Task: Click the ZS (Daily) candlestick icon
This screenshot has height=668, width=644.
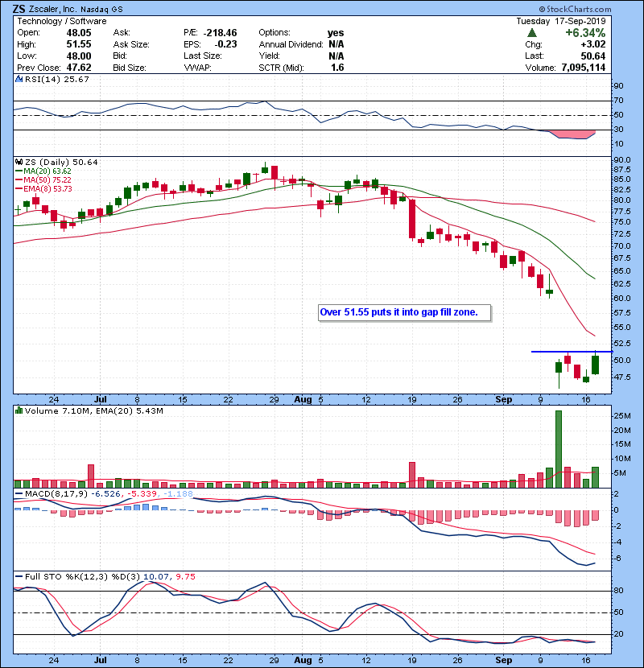Action: click(19, 162)
